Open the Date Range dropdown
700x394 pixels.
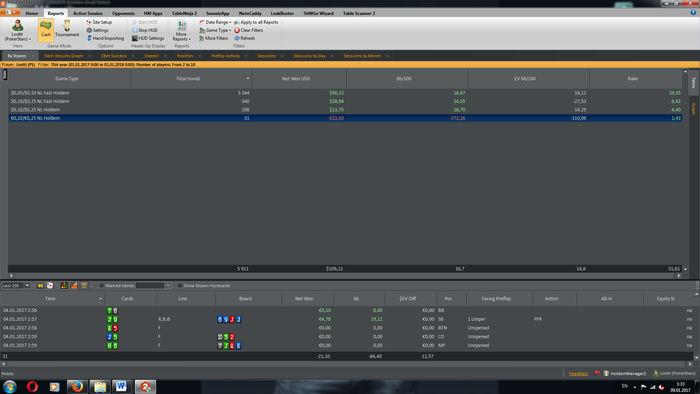coord(215,22)
